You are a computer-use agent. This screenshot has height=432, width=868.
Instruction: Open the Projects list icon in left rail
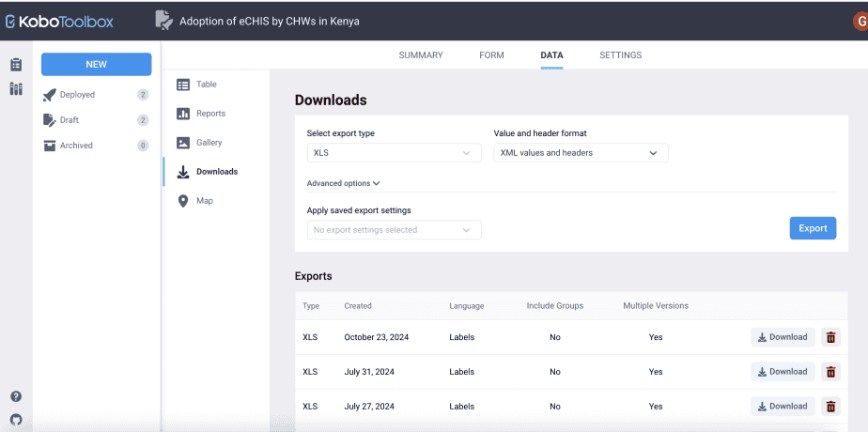[x=16, y=65]
